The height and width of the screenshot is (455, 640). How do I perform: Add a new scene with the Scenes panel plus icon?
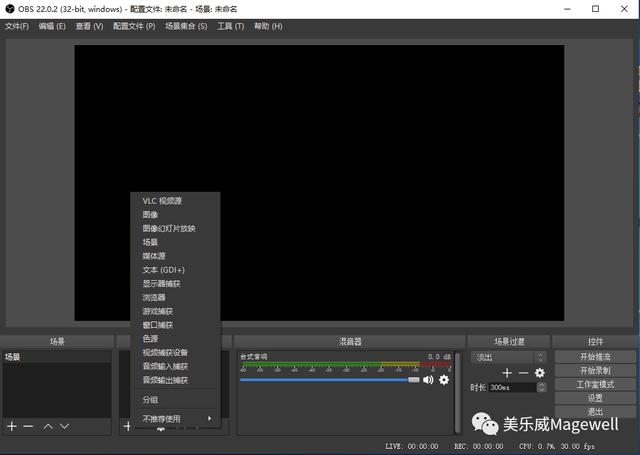pos(12,426)
